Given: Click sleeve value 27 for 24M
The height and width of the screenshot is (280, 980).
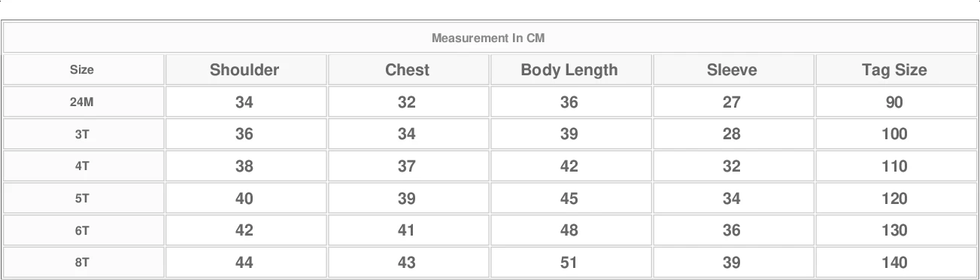Looking at the screenshot, I should (x=732, y=102).
